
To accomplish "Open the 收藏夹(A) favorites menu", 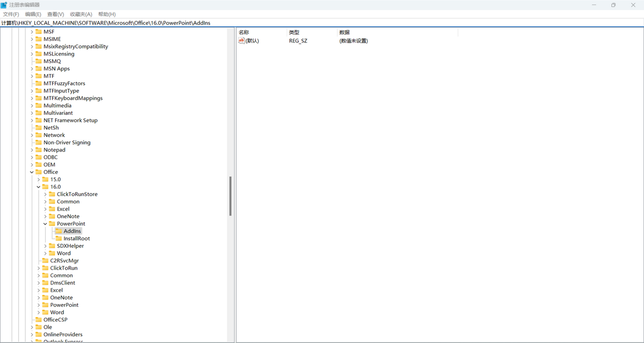I will click(x=81, y=14).
